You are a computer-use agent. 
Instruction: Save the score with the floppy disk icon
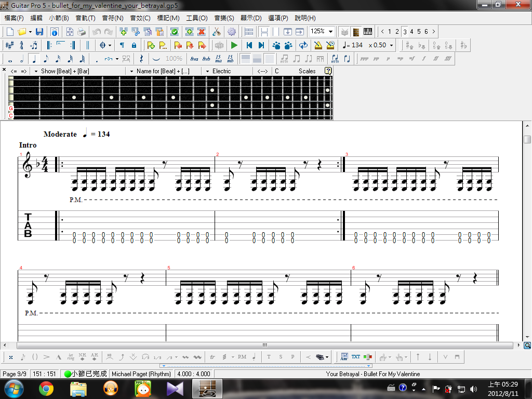[39, 32]
